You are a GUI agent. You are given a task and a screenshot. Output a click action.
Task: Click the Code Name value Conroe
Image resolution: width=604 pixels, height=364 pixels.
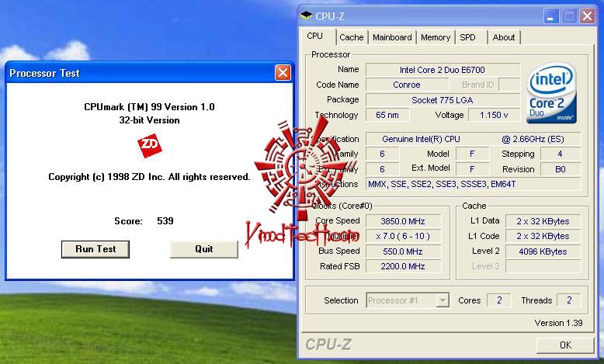click(x=407, y=85)
